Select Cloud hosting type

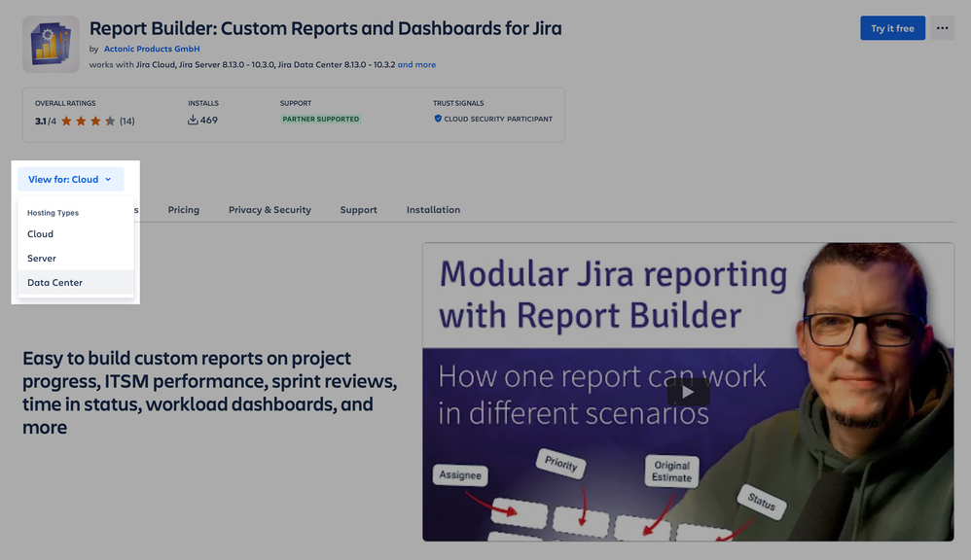[76, 234]
